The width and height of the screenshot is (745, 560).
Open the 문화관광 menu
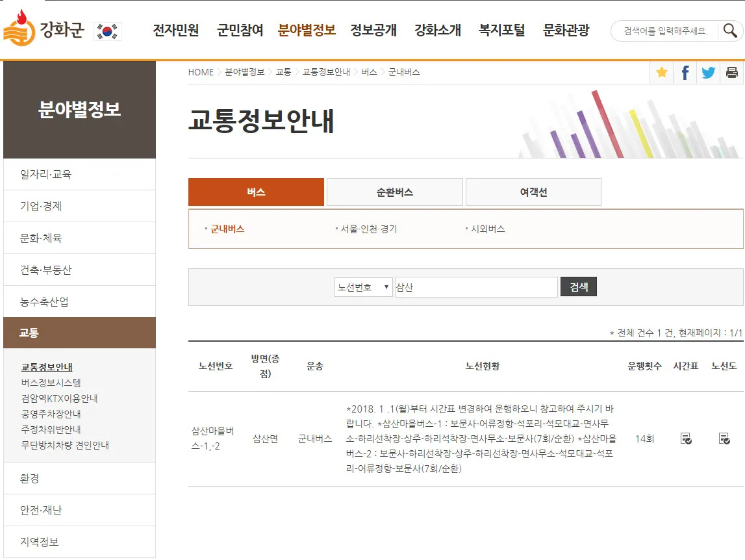[x=566, y=30]
